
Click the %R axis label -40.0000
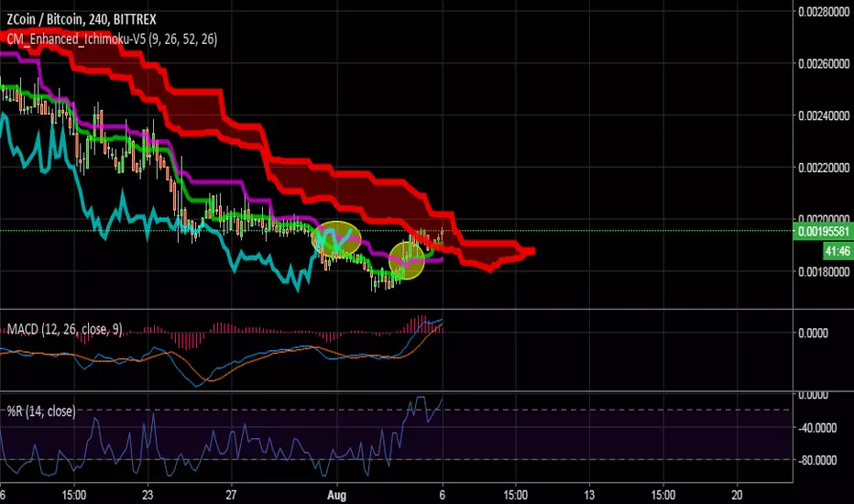tap(817, 428)
